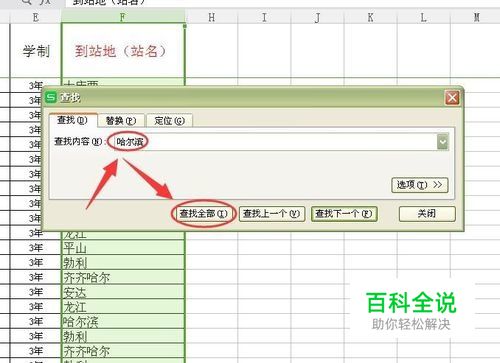Select column E header
Image resolution: width=500 pixels, height=363 pixels.
coord(36,17)
